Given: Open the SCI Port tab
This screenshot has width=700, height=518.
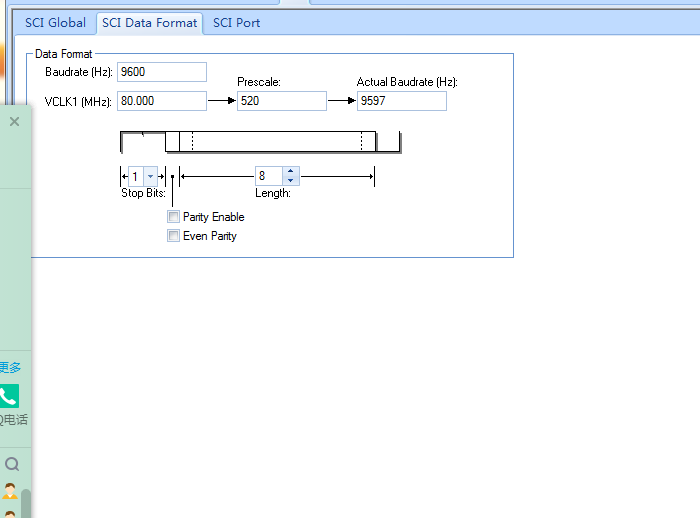Looking at the screenshot, I should click(236, 23).
